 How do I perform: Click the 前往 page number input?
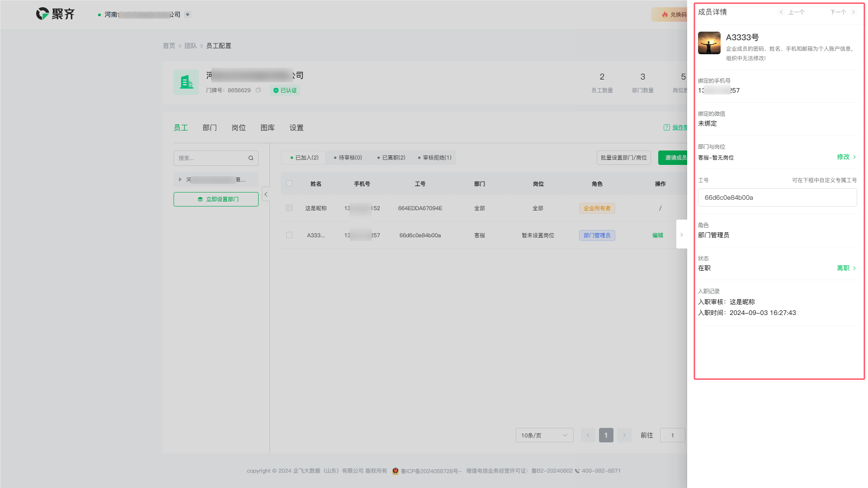pos(673,435)
